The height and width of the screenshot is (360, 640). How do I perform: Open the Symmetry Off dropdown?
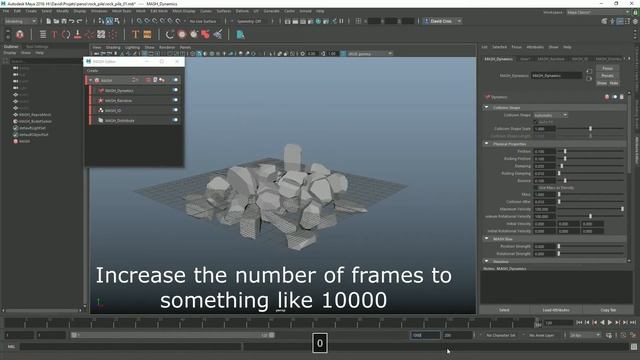(x=250, y=21)
